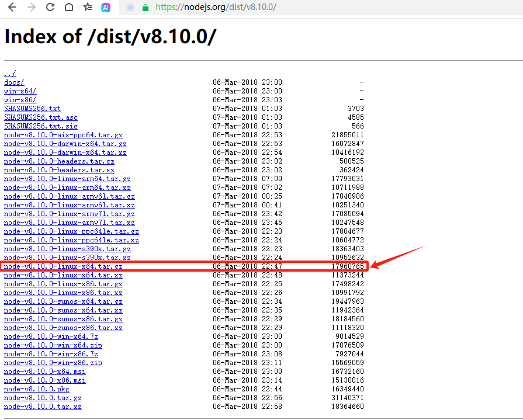Viewport: 523px width, 420px height.
Task: Download node-v8.10.0-linux-arm64.tar.gz
Action: (67, 179)
